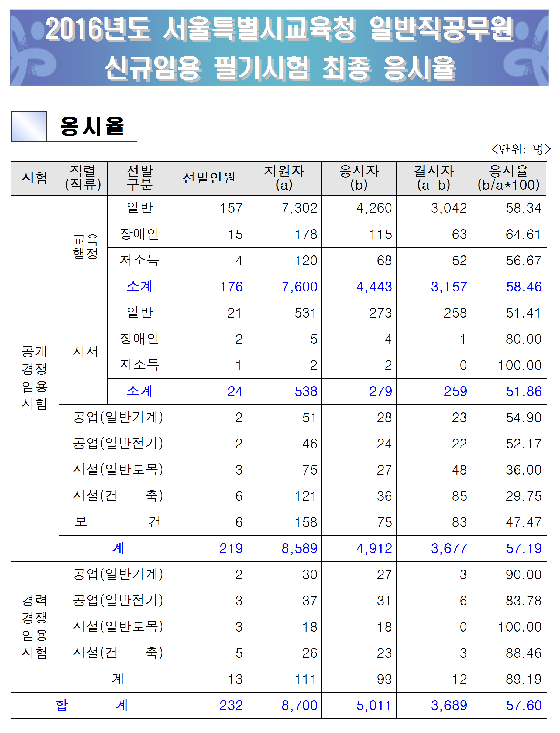Select attendance rate '90.00'
The image size is (560, 733).
click(x=524, y=575)
